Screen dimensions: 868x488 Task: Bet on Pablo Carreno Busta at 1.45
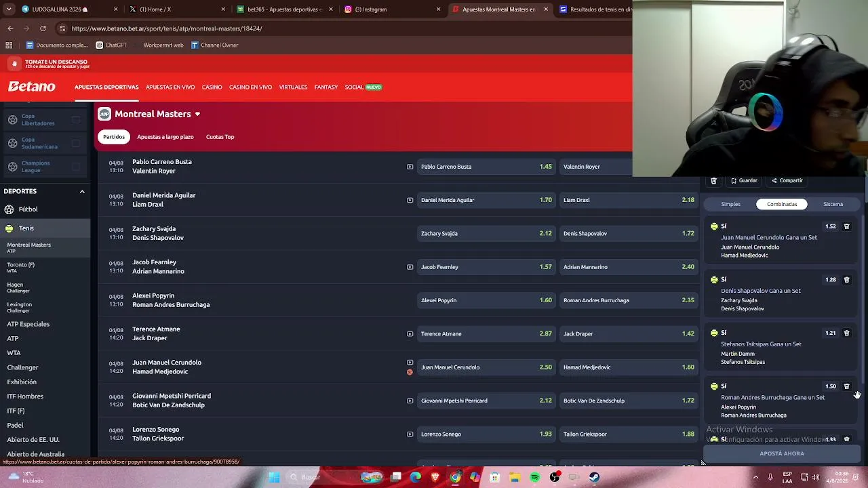(486, 167)
